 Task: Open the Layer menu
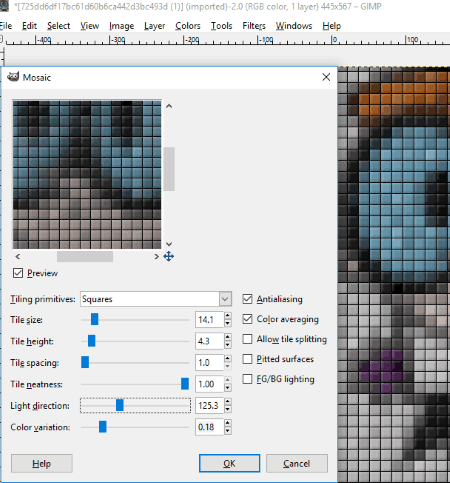coord(154,26)
